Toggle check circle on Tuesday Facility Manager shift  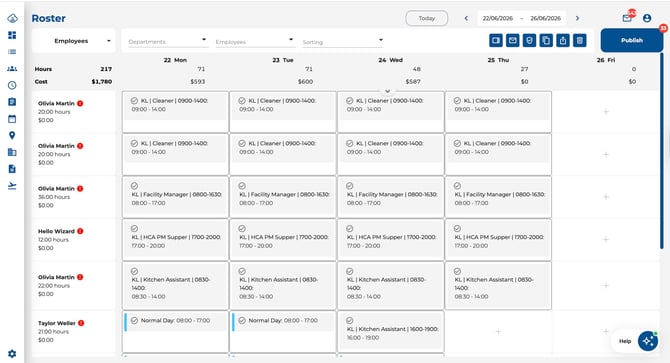point(242,186)
